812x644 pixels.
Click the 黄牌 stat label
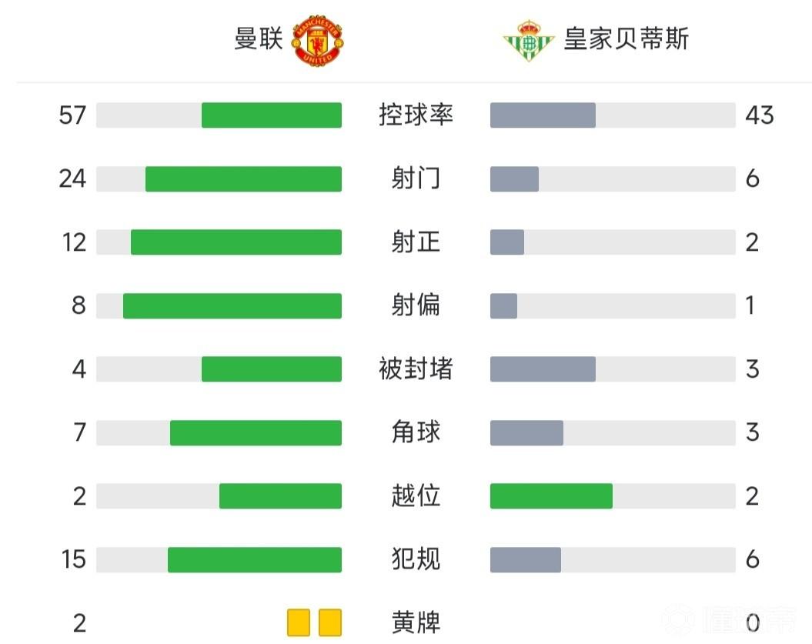click(416, 622)
